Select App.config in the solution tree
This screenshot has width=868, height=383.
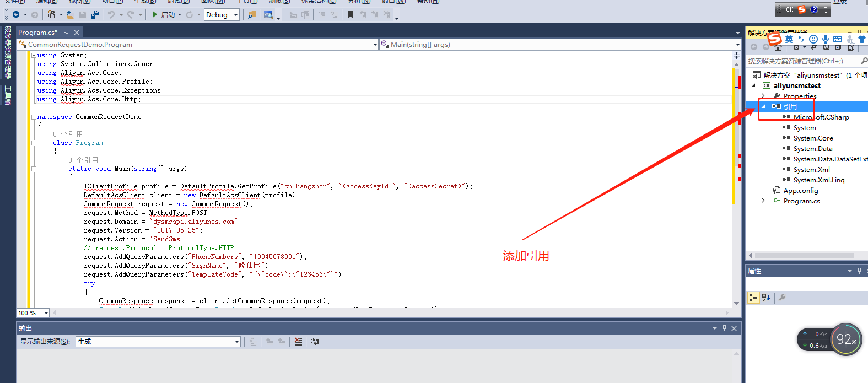click(800, 191)
